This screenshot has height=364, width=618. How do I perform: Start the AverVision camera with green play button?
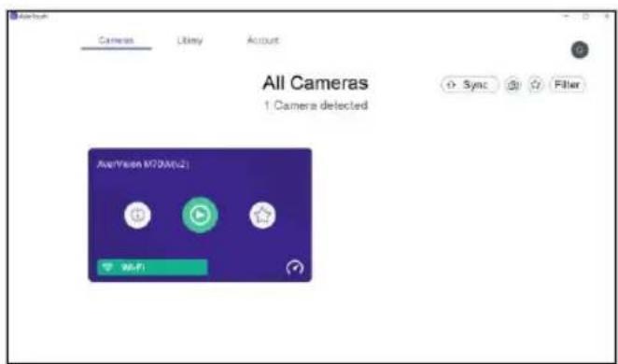[x=200, y=215]
